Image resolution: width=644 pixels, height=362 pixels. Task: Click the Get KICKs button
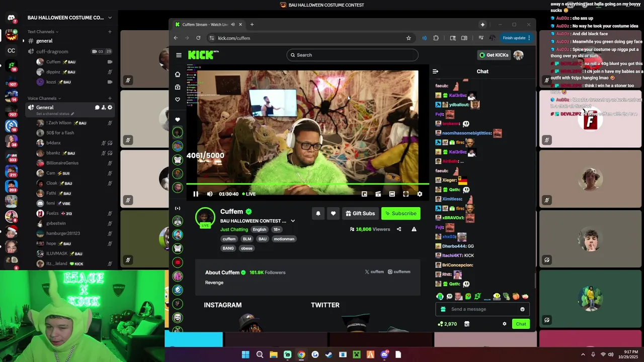point(494,55)
